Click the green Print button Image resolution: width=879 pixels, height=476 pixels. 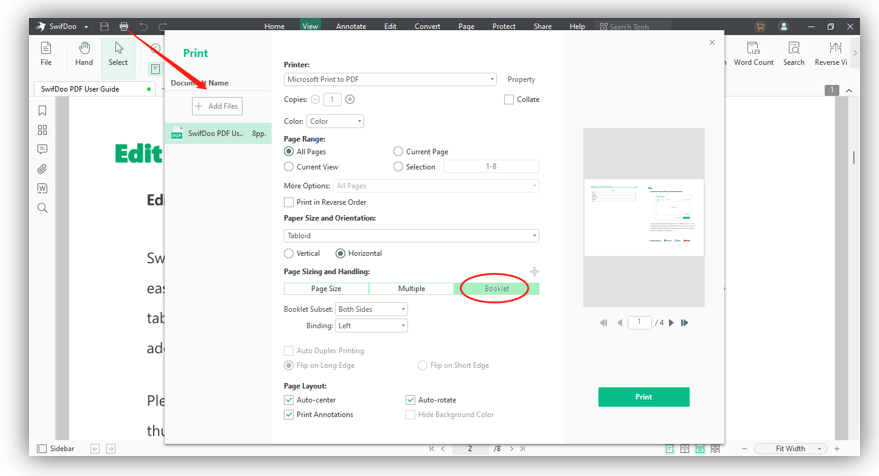pos(644,397)
